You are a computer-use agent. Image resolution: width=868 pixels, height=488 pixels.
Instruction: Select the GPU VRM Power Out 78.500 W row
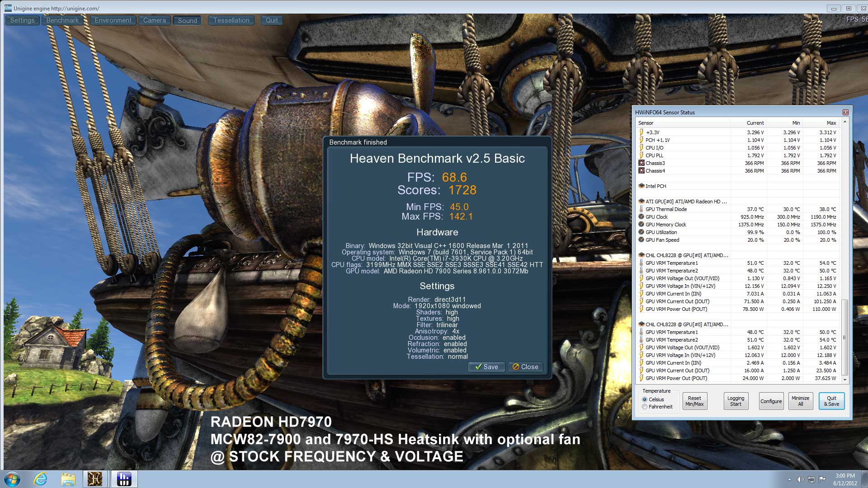coord(737,309)
